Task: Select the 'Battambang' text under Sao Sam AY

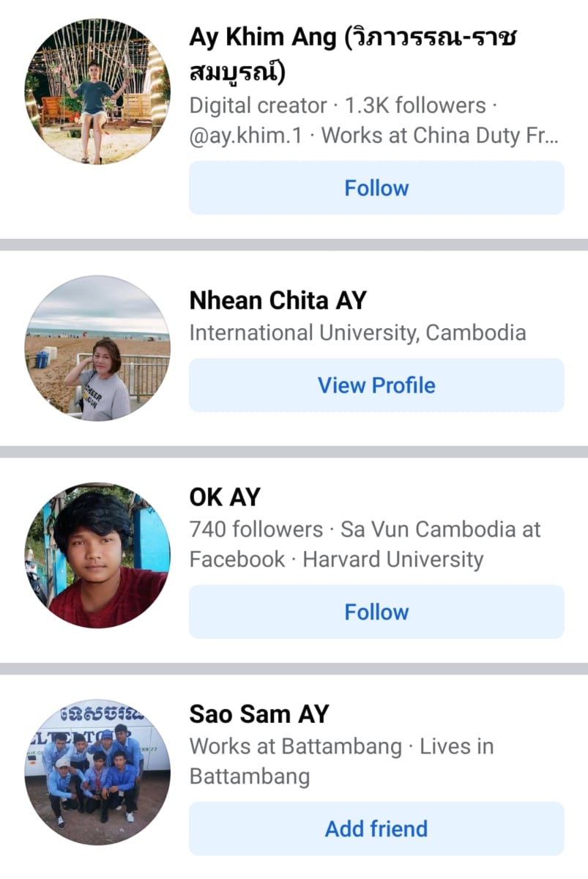Action: point(250,776)
